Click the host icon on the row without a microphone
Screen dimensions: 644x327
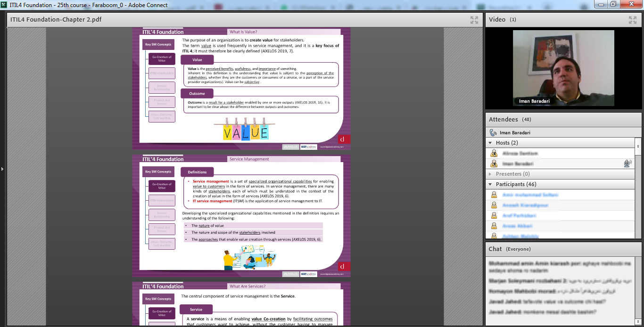tap(494, 153)
